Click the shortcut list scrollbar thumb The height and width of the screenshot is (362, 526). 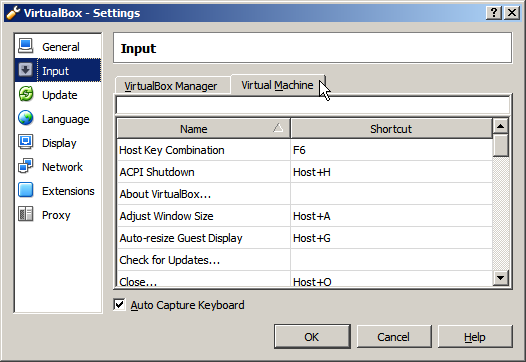pos(501,145)
